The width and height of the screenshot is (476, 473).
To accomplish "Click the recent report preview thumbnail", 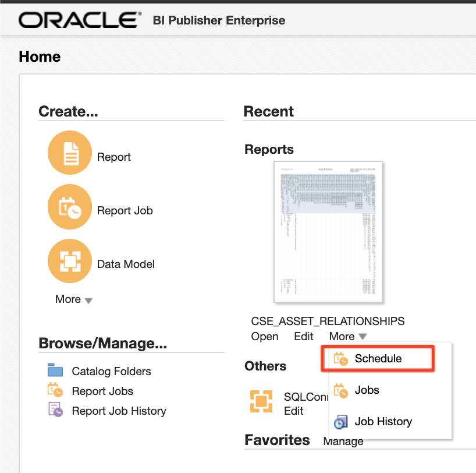I will (x=328, y=232).
